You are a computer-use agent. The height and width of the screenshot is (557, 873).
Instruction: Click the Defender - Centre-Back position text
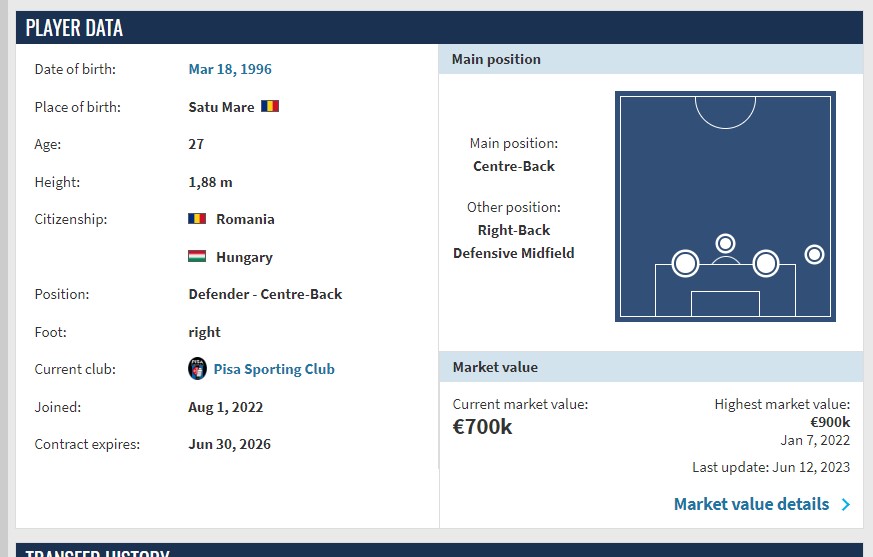(x=265, y=294)
